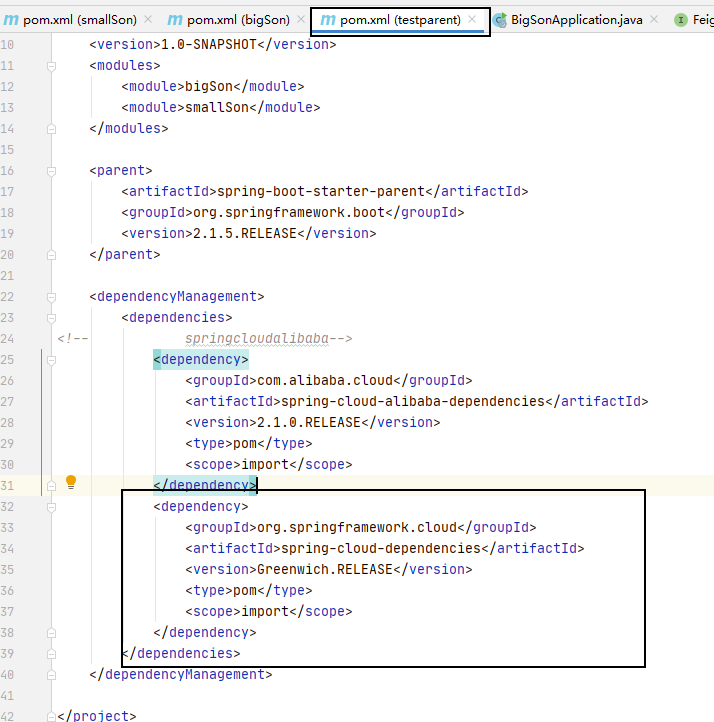Collapse the modules block at line 11
The image size is (714, 722).
[52, 66]
